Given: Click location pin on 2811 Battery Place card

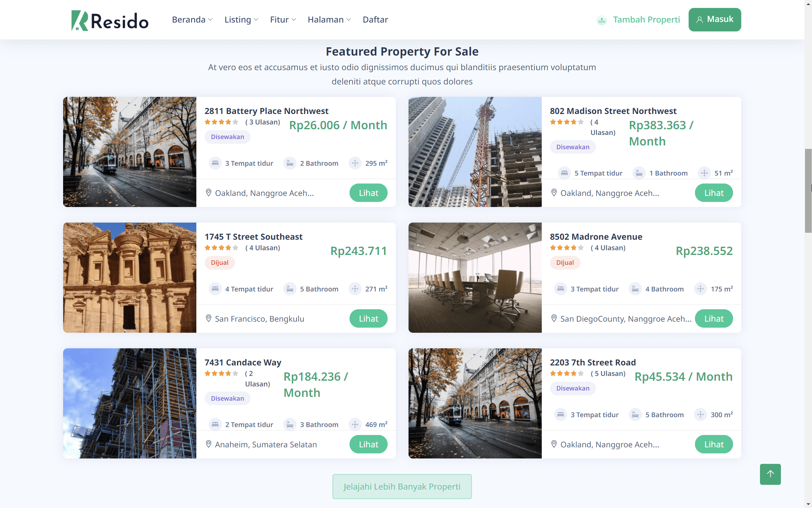Looking at the screenshot, I should (x=208, y=193).
